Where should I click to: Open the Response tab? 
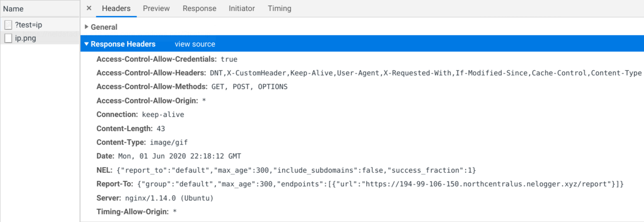199,8
